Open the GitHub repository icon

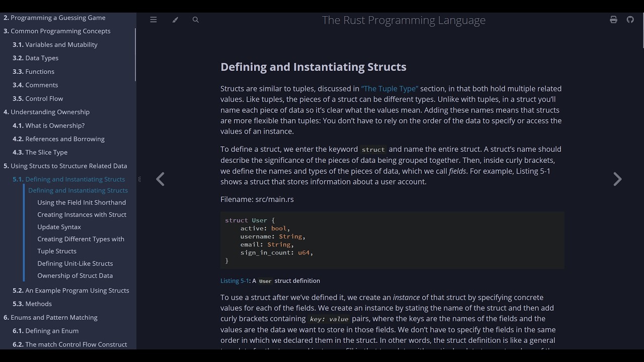(x=630, y=20)
